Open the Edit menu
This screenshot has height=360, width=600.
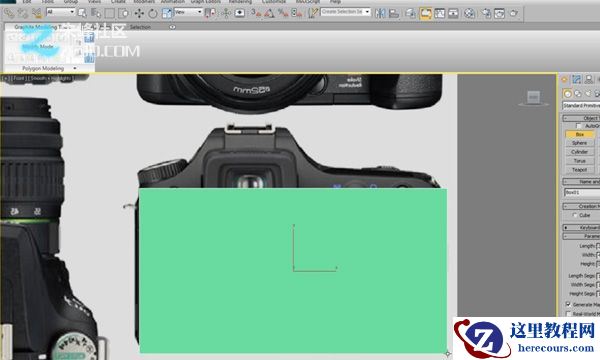(x=27, y=2)
